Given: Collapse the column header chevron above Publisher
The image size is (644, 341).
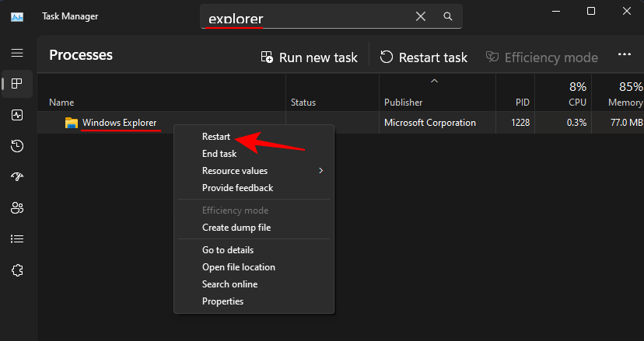Looking at the screenshot, I should coord(434,82).
